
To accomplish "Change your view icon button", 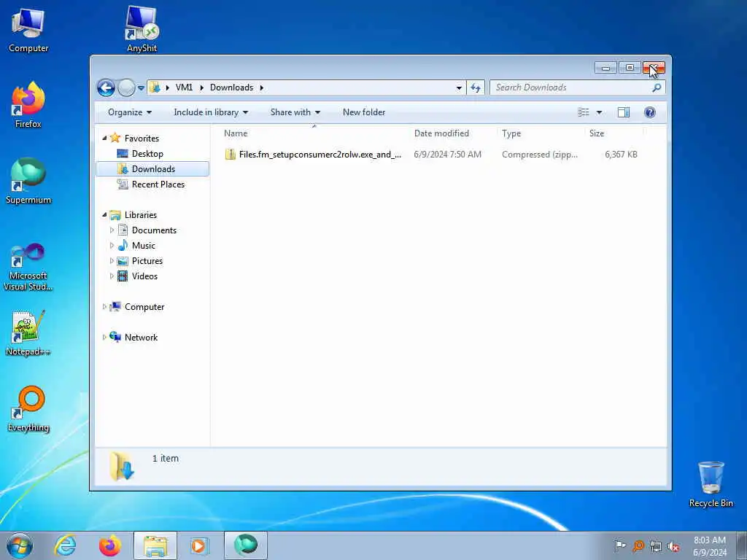I will (584, 112).
